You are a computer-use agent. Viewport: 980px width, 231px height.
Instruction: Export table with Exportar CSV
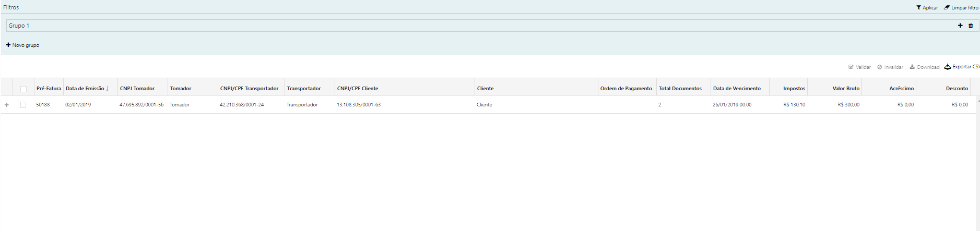click(962, 67)
